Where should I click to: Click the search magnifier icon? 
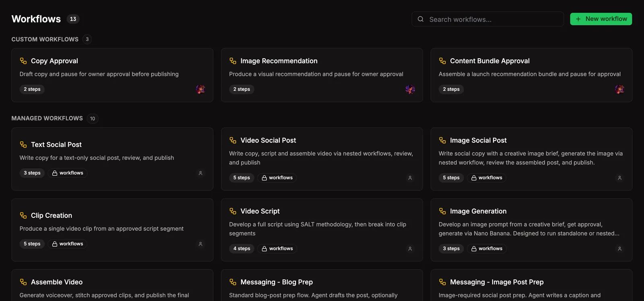coord(421,19)
